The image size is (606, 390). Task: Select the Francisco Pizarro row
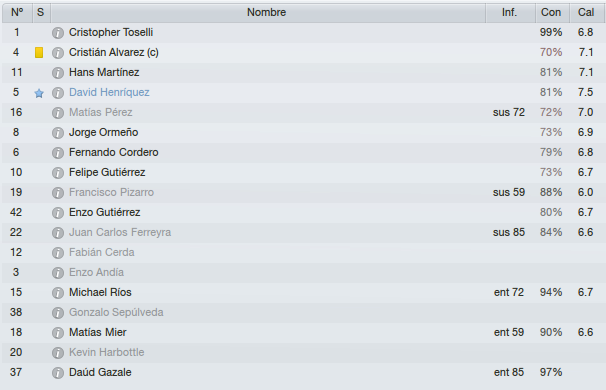point(303,192)
